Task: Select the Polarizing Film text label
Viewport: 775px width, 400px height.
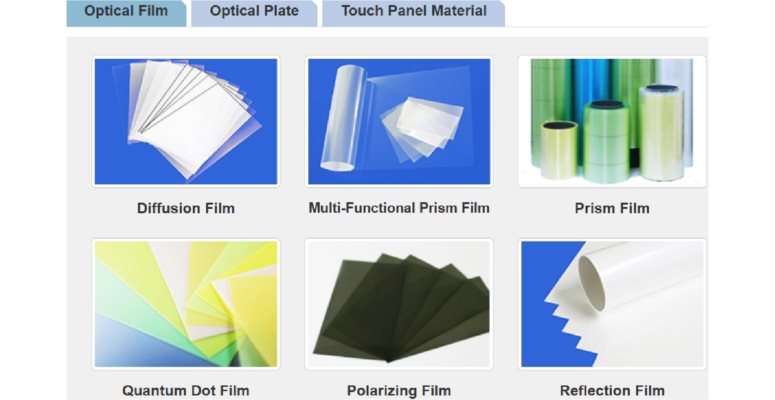Action: (x=399, y=391)
